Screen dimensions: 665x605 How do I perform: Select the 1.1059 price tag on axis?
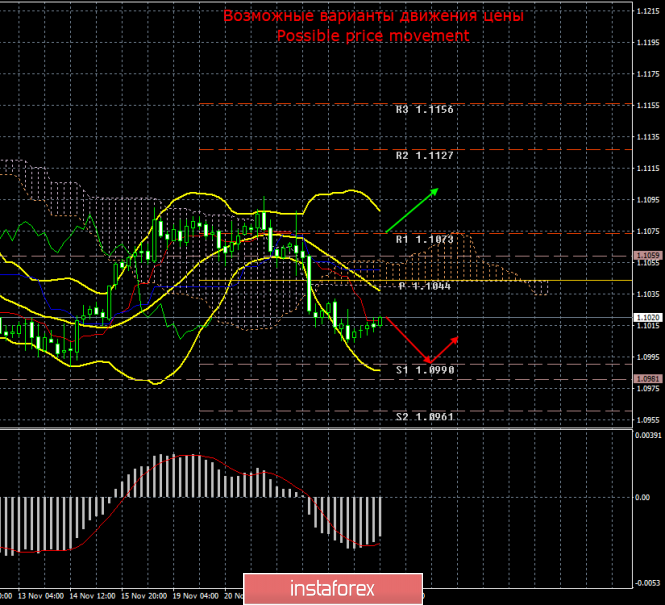pyautogui.click(x=648, y=256)
